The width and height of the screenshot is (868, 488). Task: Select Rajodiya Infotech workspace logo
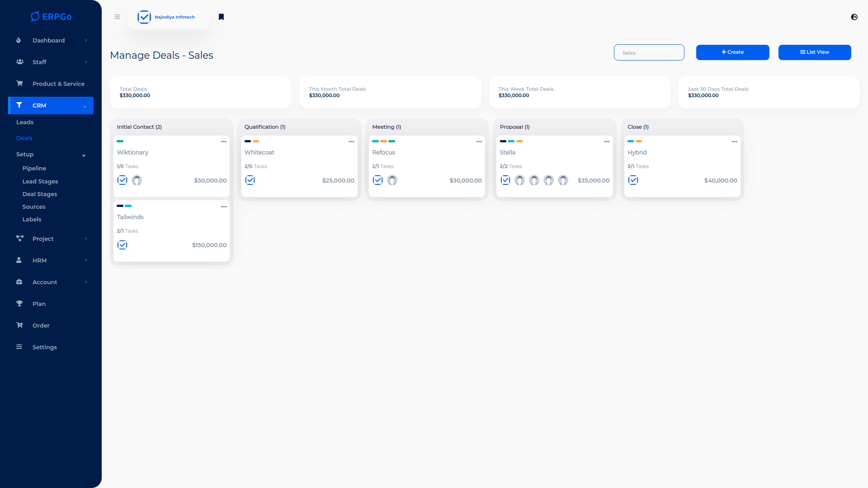click(x=144, y=17)
